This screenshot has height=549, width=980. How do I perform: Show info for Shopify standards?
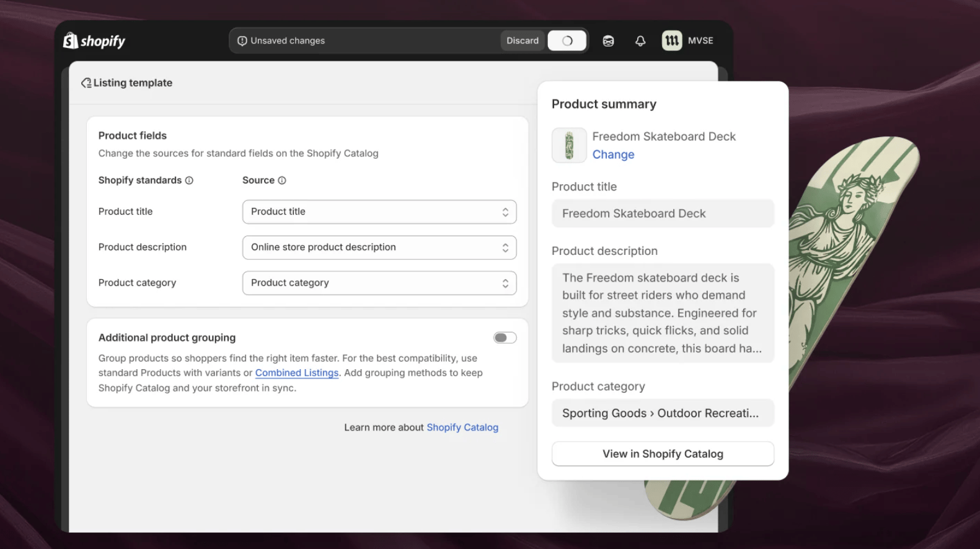189,181
